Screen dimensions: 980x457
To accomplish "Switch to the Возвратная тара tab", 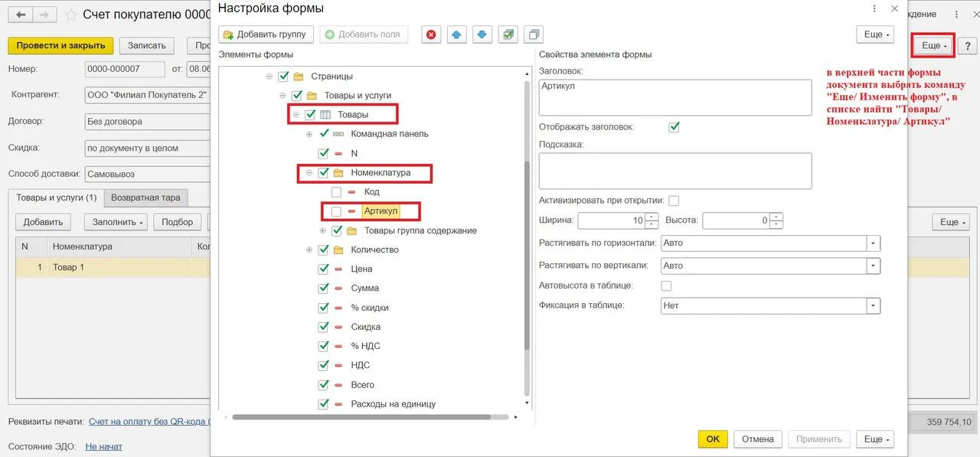I will (x=145, y=197).
